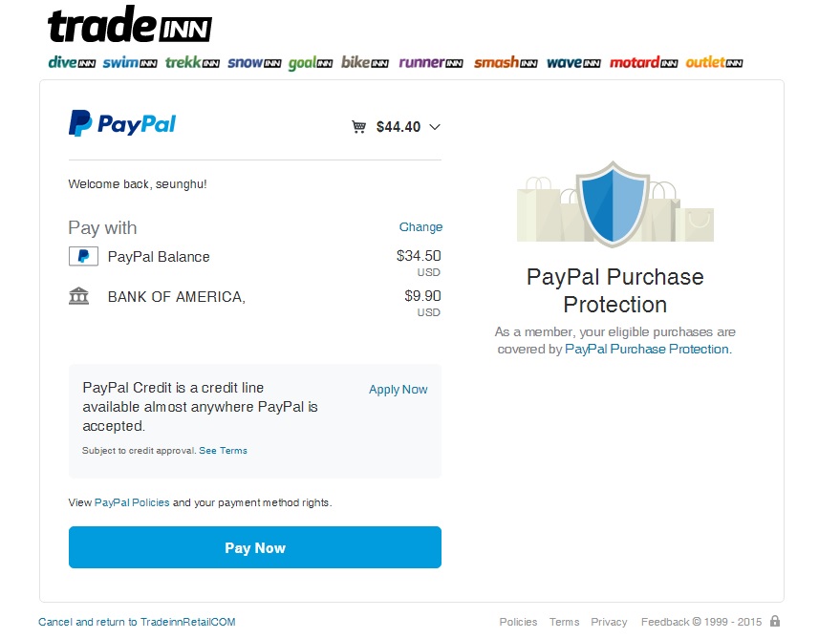Open the diveINN store logo

[72, 63]
